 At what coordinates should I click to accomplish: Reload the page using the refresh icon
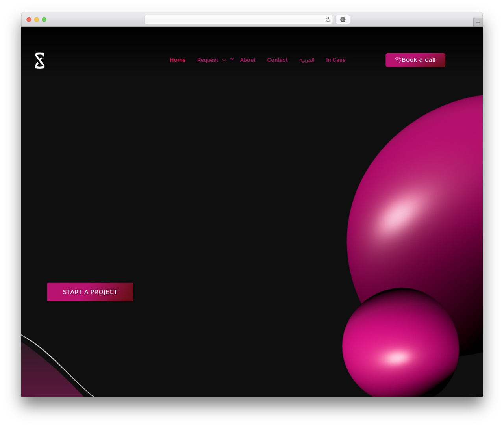point(328,20)
